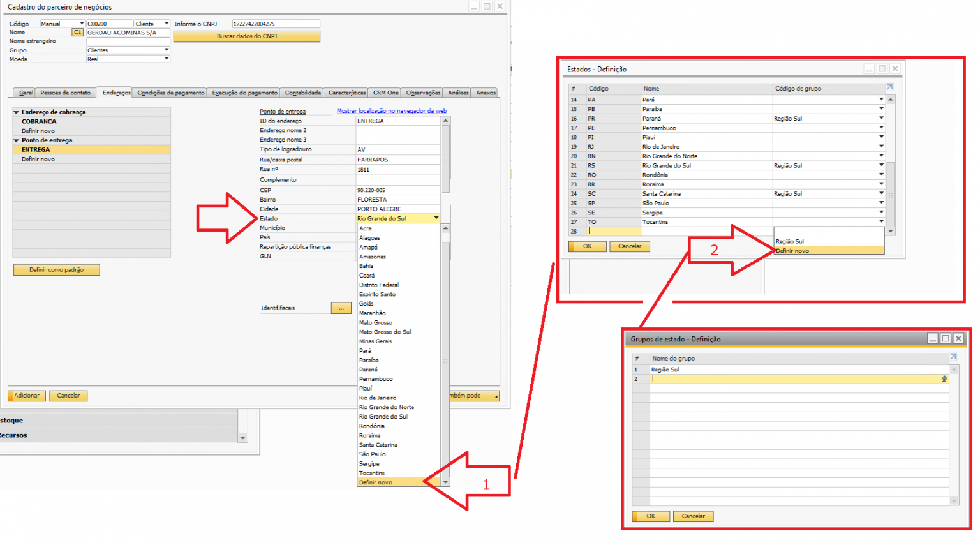Click expand arrow icon in Estados table header
The width and height of the screenshot is (980, 545).
tap(889, 87)
